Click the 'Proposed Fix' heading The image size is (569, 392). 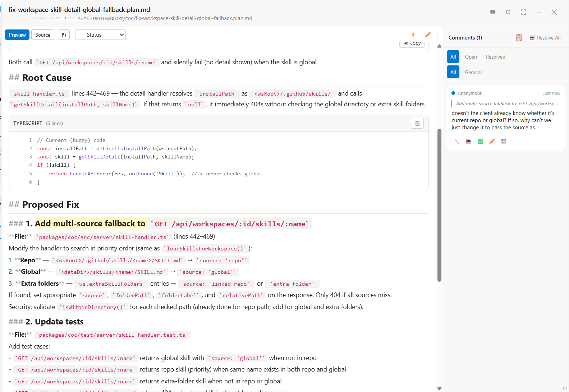tap(51, 204)
